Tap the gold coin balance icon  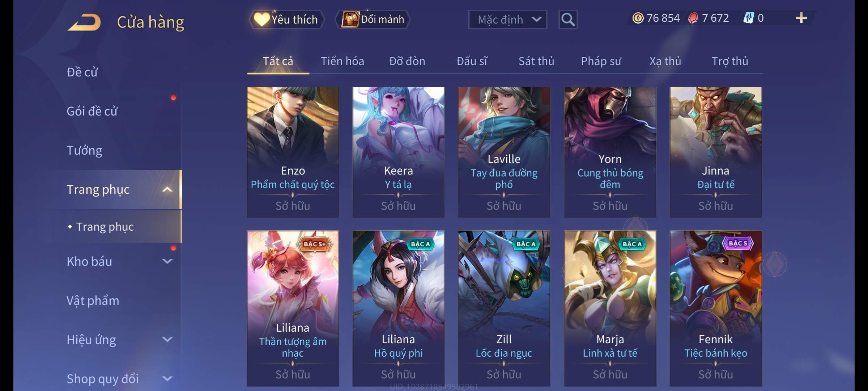(638, 18)
